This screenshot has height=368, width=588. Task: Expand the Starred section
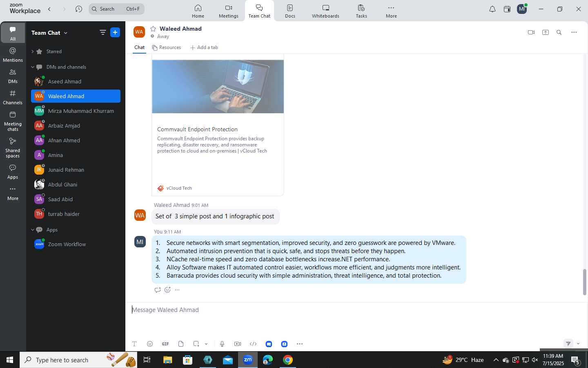(x=32, y=52)
